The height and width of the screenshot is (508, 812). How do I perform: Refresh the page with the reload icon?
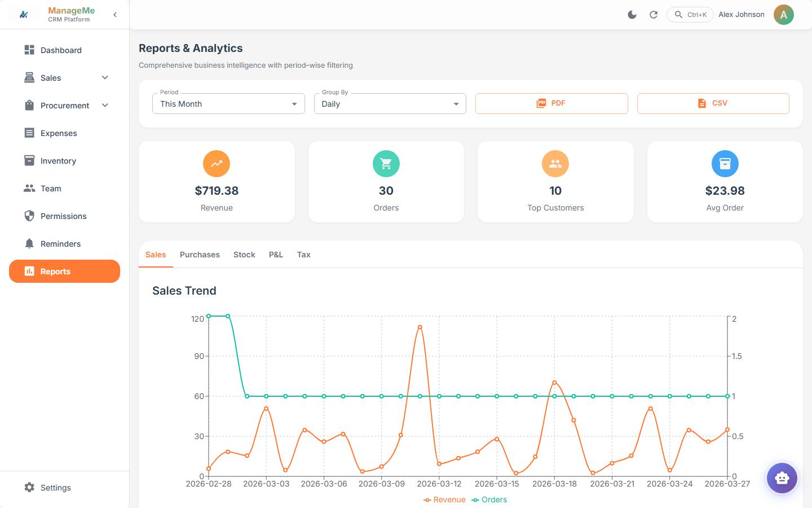point(654,15)
